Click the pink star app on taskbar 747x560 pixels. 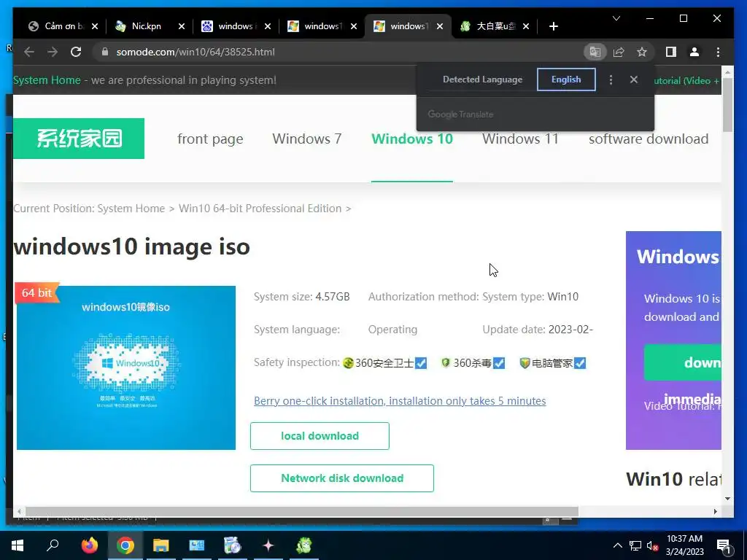268,545
